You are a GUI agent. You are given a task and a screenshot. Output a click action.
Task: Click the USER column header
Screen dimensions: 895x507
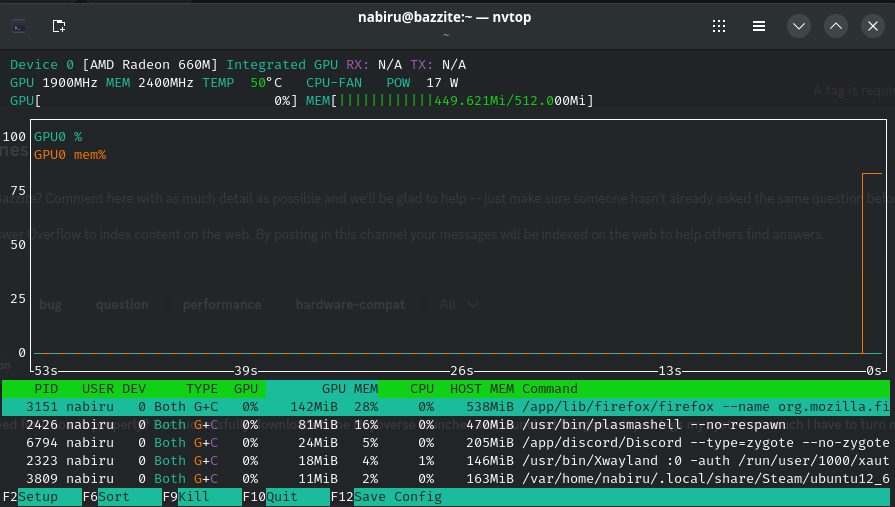tap(98, 389)
